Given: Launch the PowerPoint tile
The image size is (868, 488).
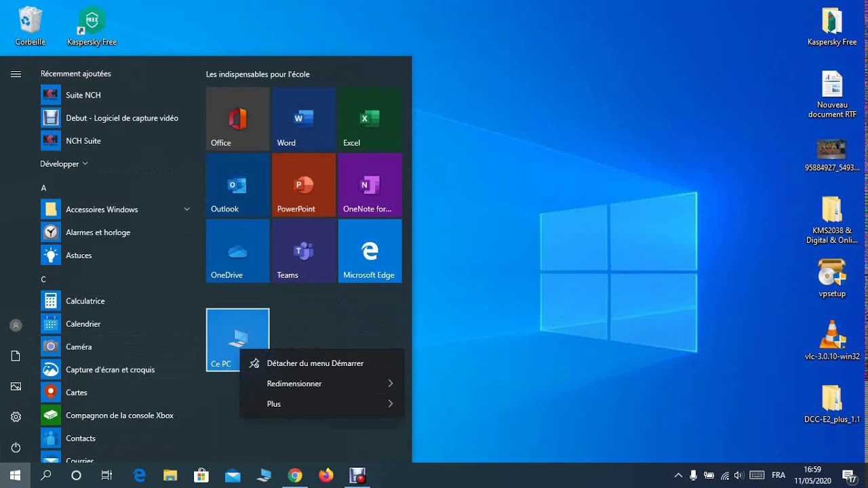Looking at the screenshot, I should pos(304,185).
